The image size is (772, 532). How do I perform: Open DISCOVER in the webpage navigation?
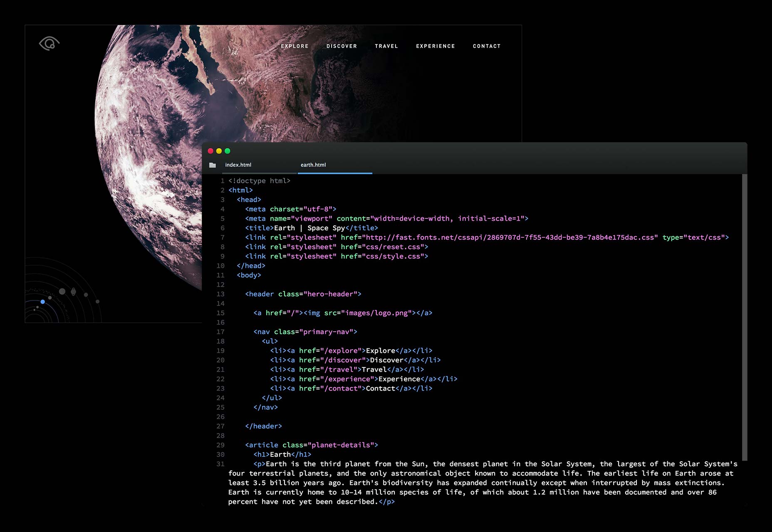tap(341, 46)
